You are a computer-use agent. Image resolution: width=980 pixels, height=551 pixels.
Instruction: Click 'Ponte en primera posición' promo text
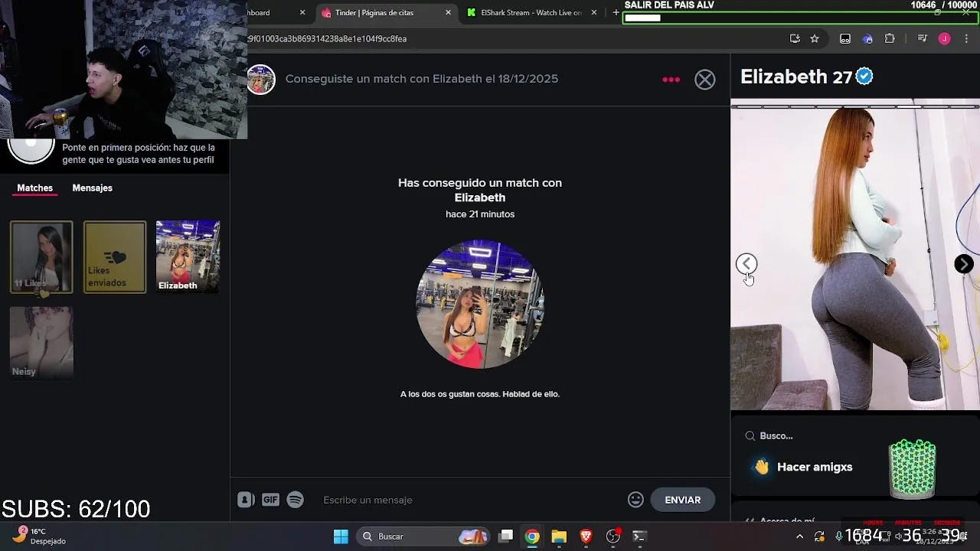click(138, 154)
